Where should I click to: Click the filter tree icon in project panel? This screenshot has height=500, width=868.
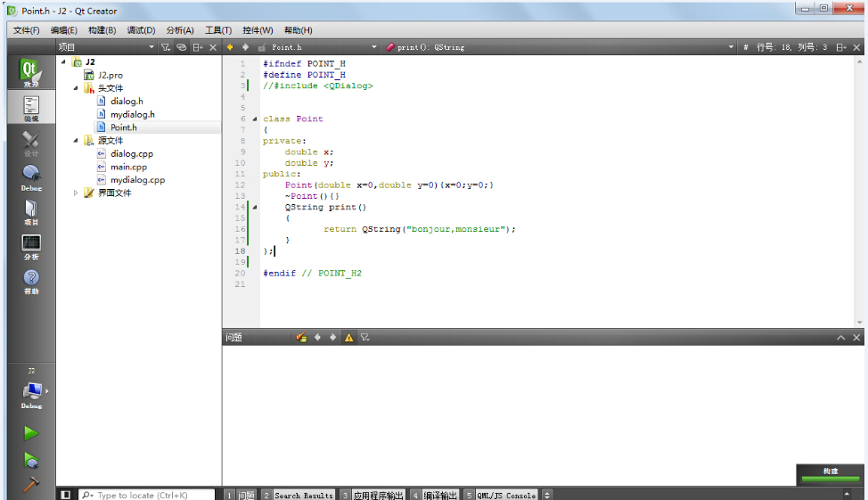166,47
